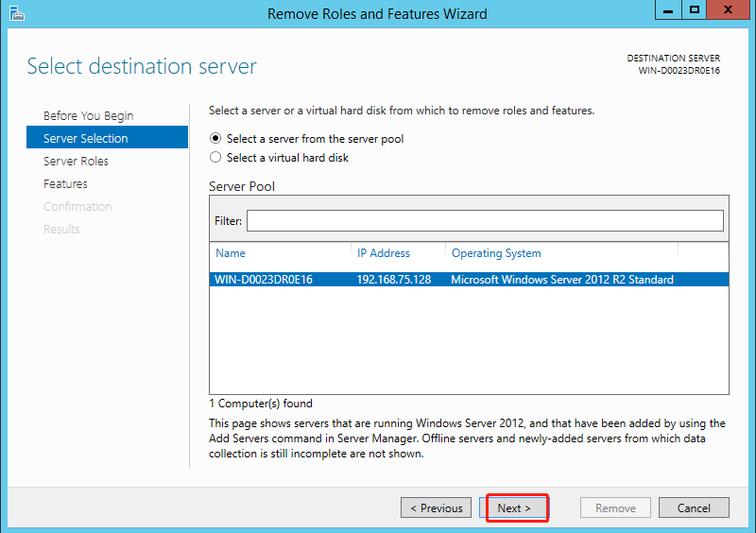Viewport: 756px width, 533px height.
Task: Click the 192.168.75.128 IP address cell
Action: 394,280
